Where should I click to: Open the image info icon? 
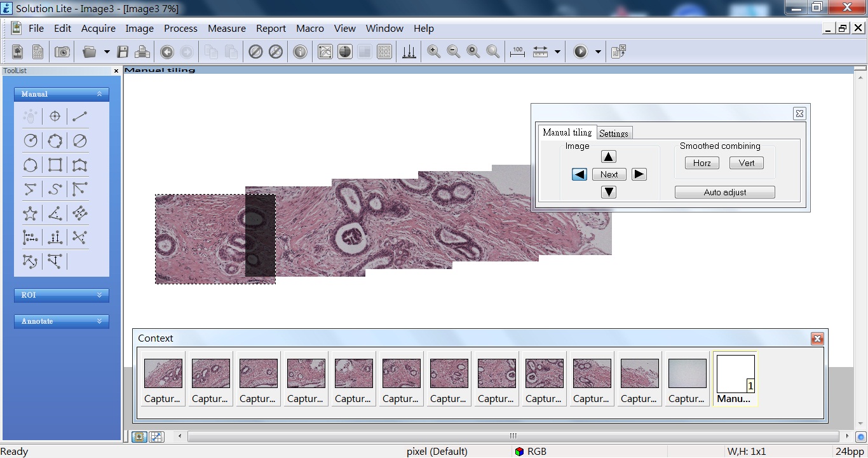(300, 52)
